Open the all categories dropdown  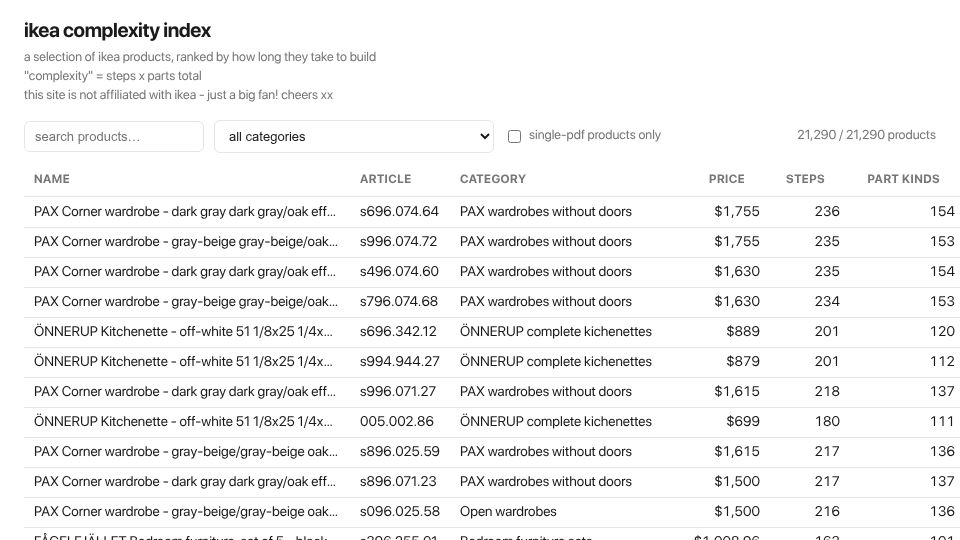(354, 137)
